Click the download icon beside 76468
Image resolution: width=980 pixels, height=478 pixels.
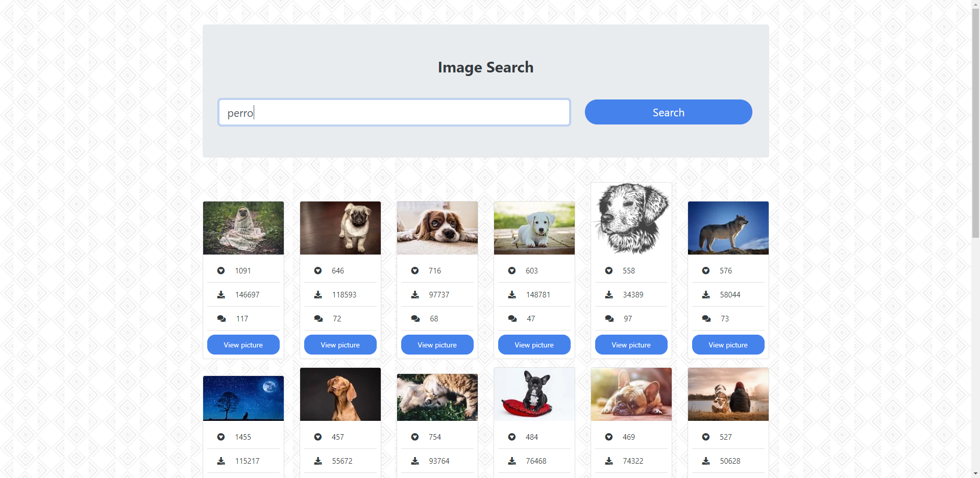click(512, 461)
